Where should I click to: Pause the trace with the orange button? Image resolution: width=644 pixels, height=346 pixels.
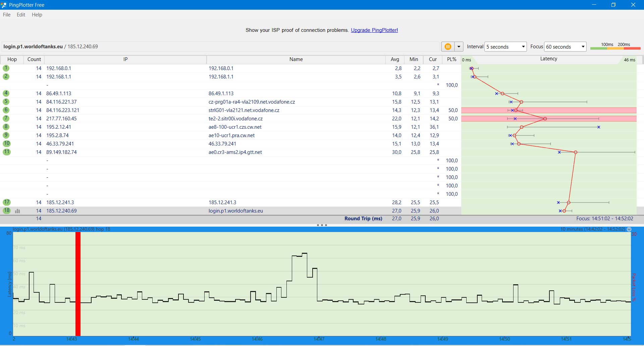[448, 47]
